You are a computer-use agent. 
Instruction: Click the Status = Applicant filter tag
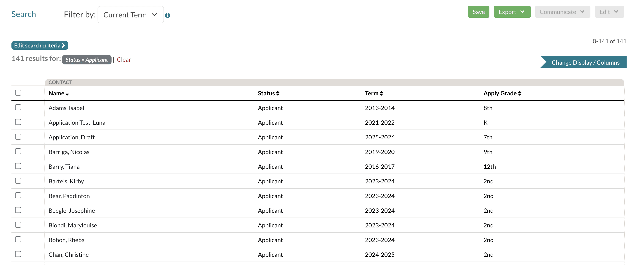tap(87, 60)
